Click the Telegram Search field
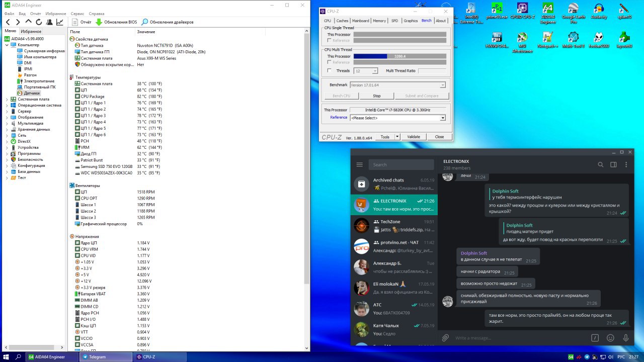644x362 pixels. click(x=401, y=164)
